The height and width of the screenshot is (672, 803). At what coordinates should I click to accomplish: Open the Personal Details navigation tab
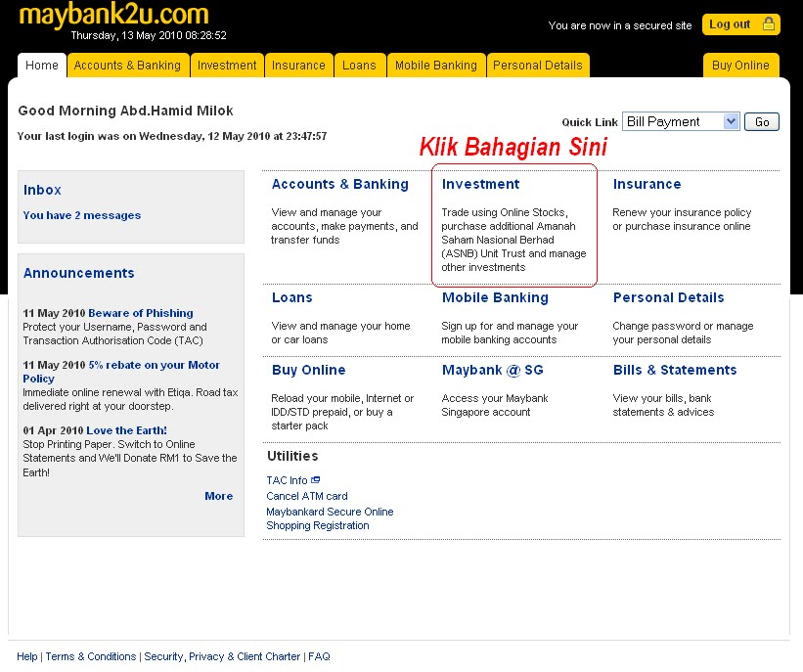point(538,66)
